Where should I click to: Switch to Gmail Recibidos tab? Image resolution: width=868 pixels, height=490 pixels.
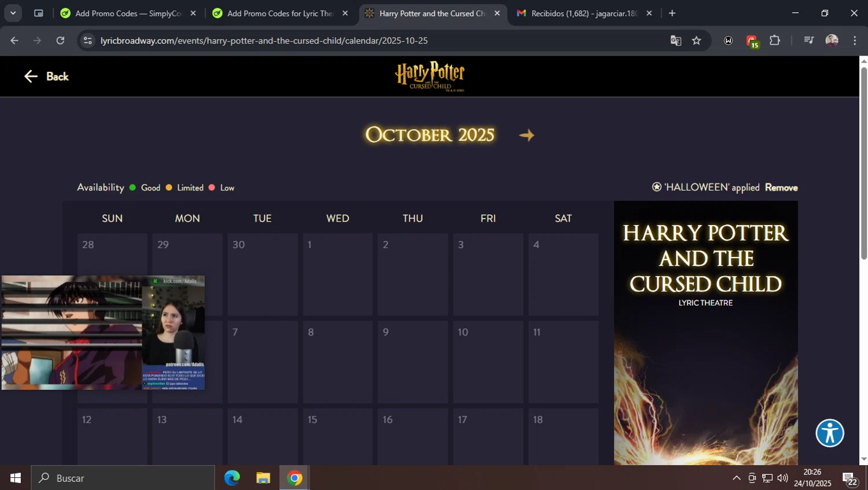(584, 13)
